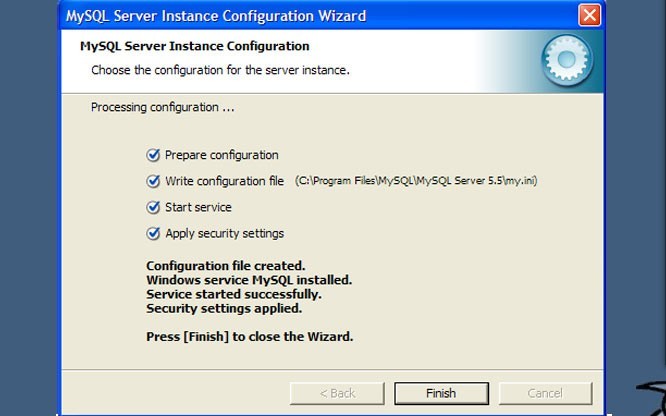666x416 pixels.
Task: Click the "Write configuration file" step label
Action: pos(224,181)
